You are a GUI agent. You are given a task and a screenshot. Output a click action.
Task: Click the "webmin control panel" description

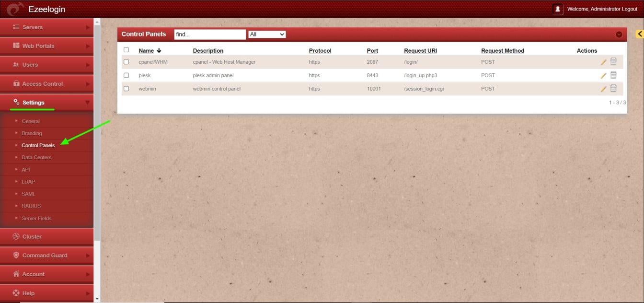tap(217, 89)
